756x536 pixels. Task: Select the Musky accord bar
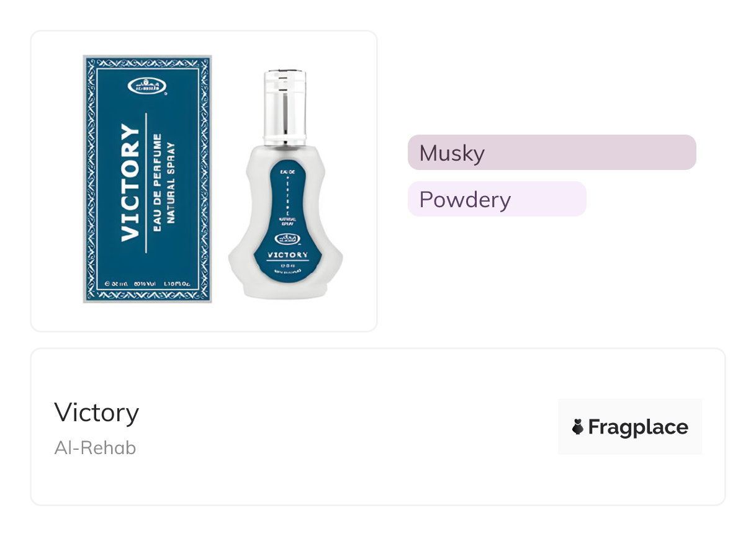point(551,153)
